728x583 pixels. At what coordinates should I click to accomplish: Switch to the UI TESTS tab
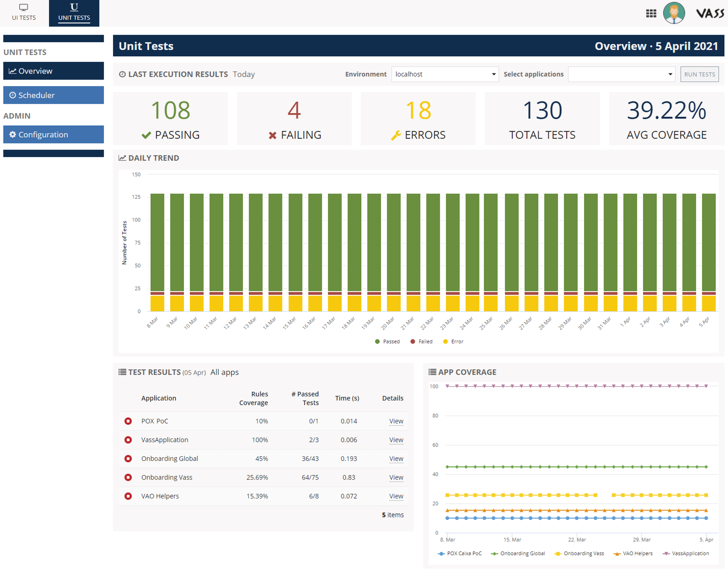[24, 13]
